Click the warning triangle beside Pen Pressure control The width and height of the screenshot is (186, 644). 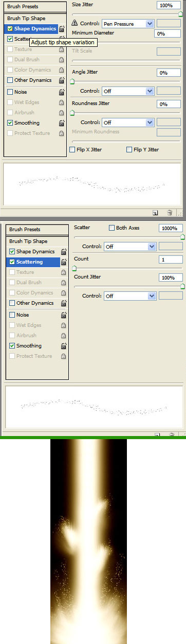[75, 23]
